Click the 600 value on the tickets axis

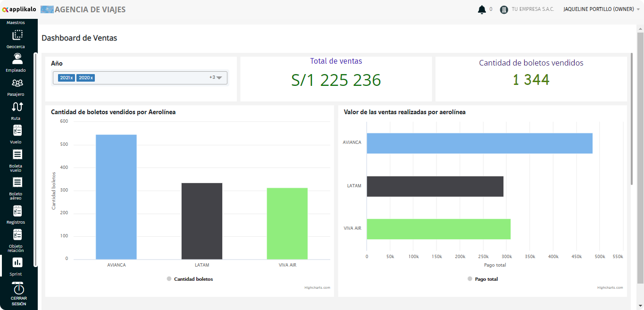pyautogui.click(x=64, y=121)
